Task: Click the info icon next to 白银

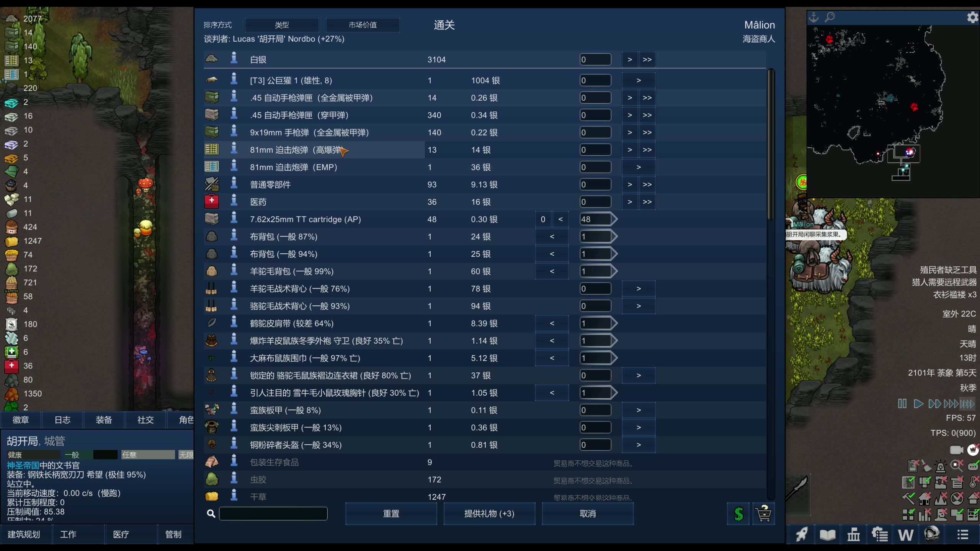Action: pyautogui.click(x=234, y=59)
